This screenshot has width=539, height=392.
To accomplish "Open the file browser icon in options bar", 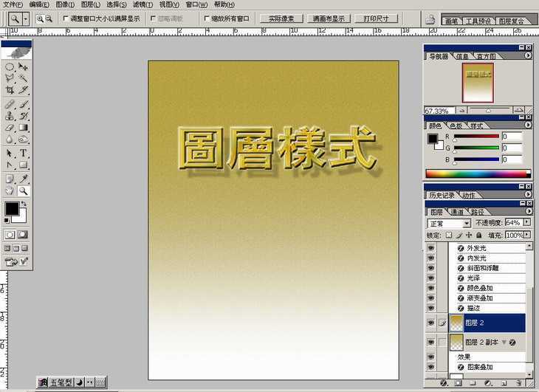I will click(x=430, y=19).
